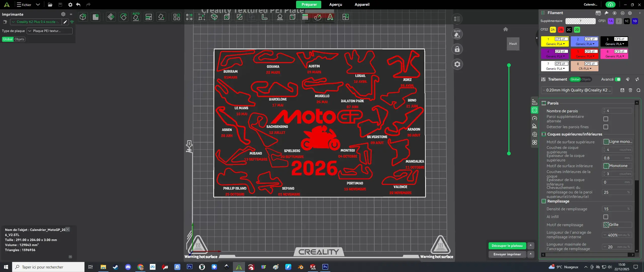
Task: Reset view with the home icon
Action: click(506, 29)
